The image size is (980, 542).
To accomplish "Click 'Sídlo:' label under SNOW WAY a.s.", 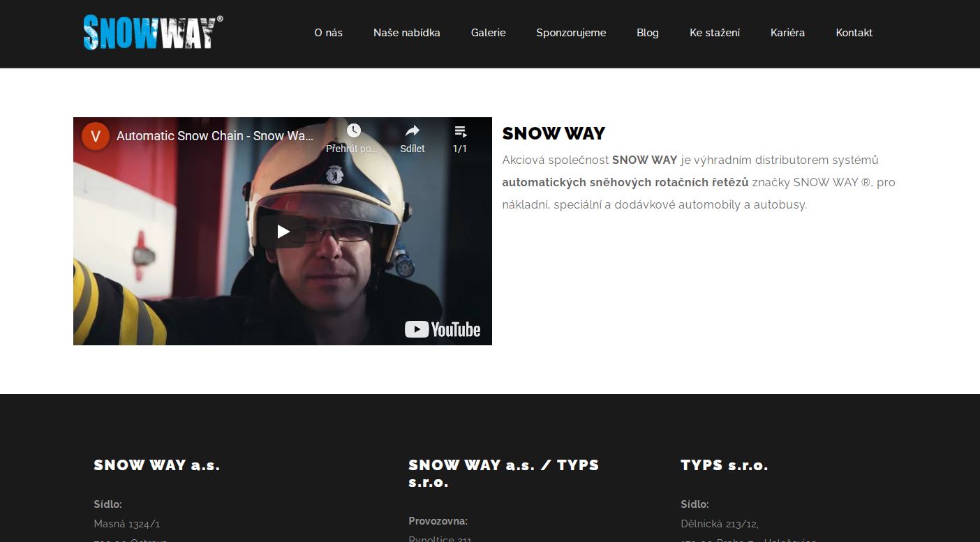I will [x=108, y=504].
